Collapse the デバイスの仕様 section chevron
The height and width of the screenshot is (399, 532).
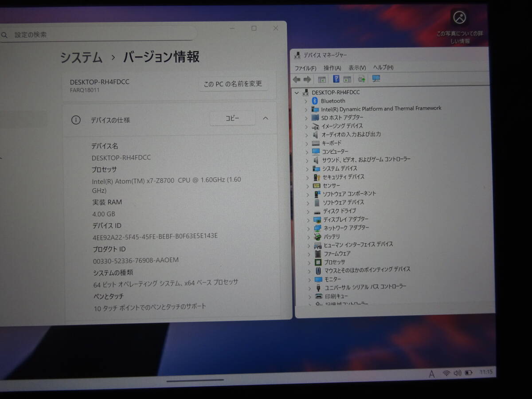coord(266,118)
